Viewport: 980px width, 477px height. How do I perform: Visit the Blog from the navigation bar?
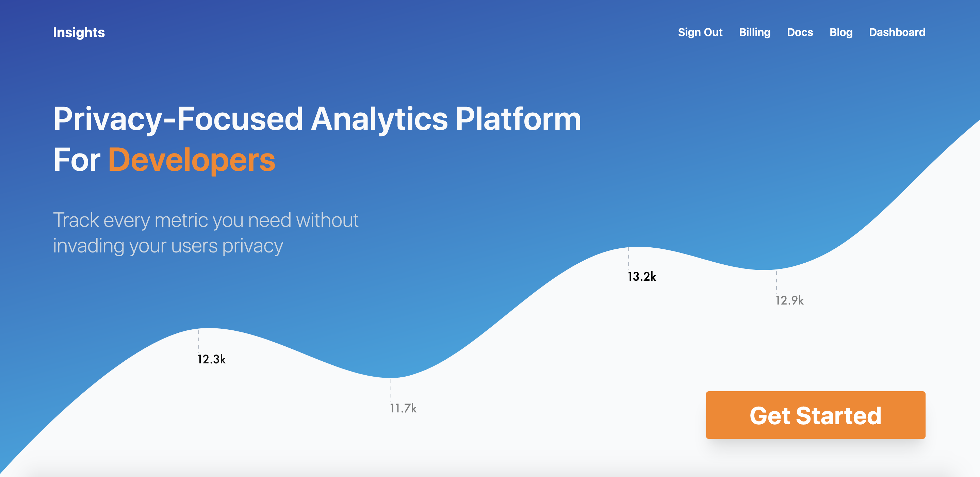(x=841, y=32)
